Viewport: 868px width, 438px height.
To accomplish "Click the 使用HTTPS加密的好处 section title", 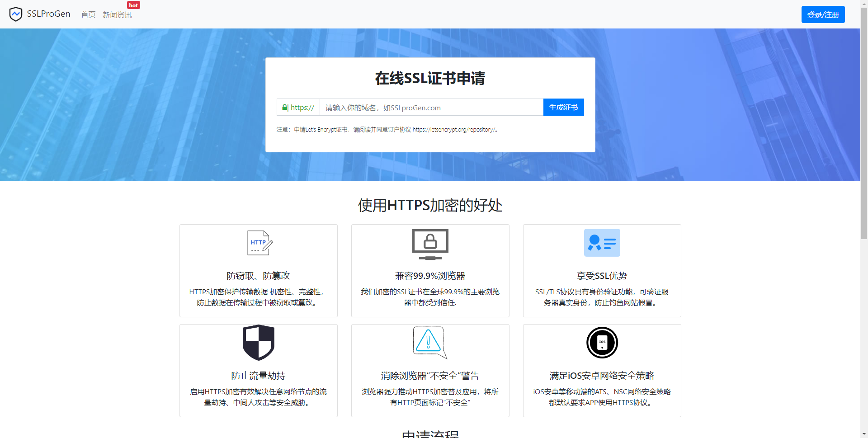I will coord(429,206).
